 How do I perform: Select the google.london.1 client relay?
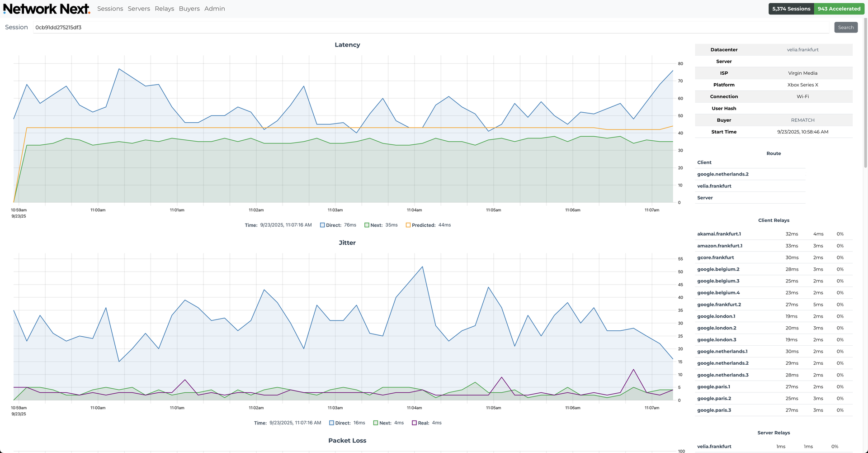click(x=716, y=316)
